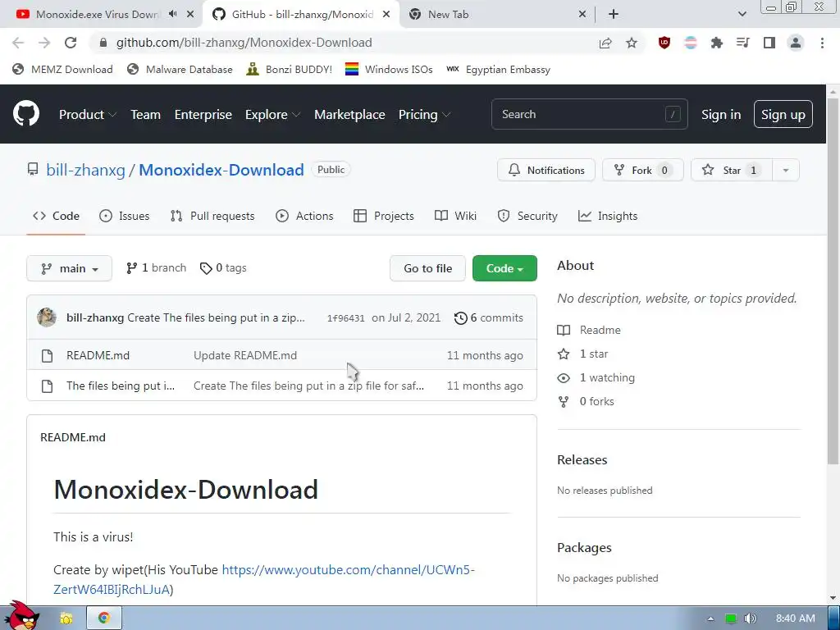Switch to the Actions tab
The height and width of the screenshot is (630, 840).
point(304,216)
